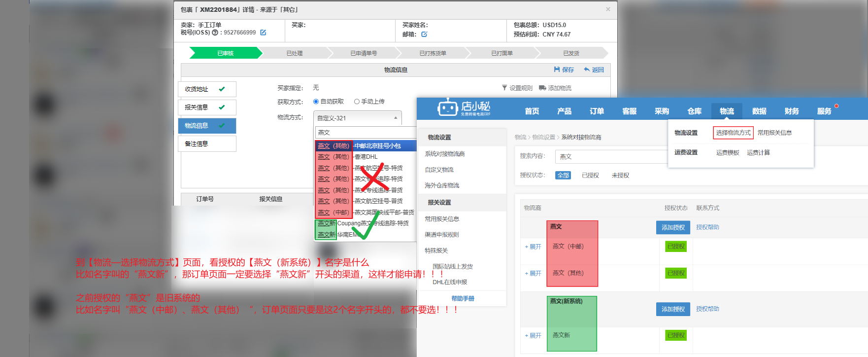Filter authorization status by 已授权

tap(590, 176)
